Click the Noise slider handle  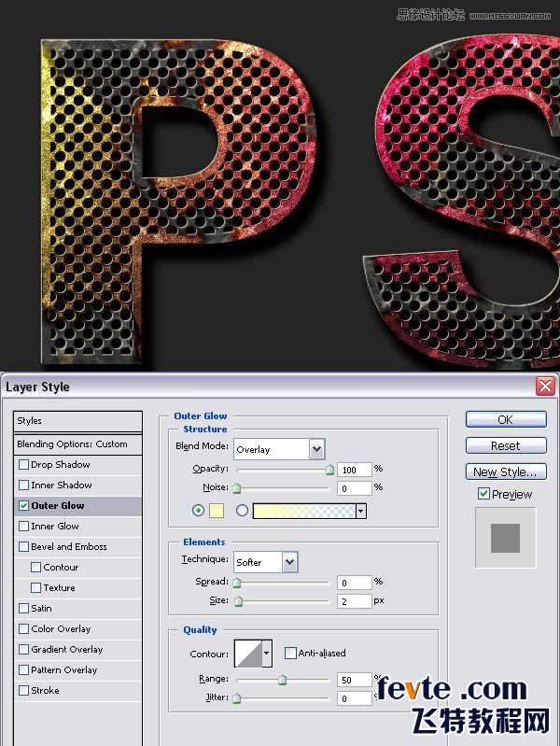(x=236, y=488)
